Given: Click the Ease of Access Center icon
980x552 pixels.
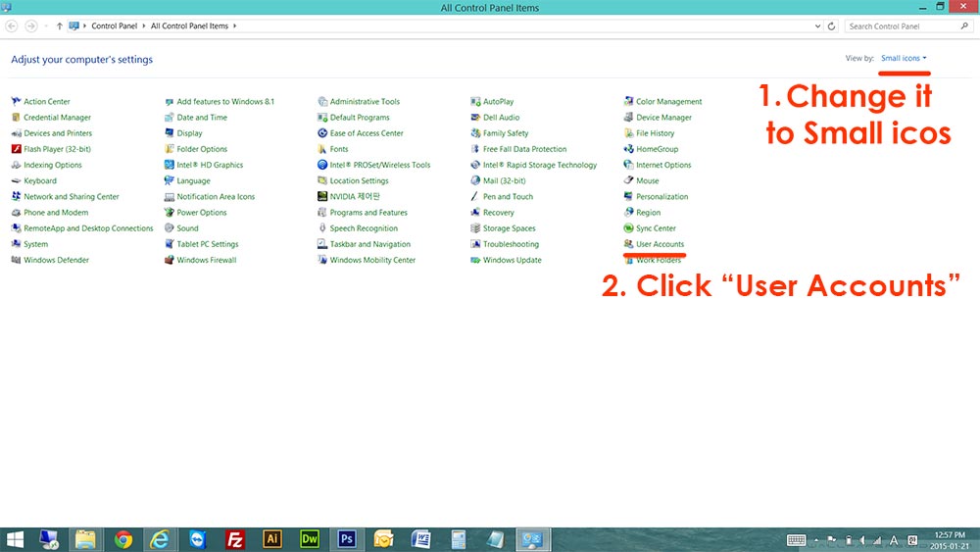Looking at the screenshot, I should click(x=322, y=133).
